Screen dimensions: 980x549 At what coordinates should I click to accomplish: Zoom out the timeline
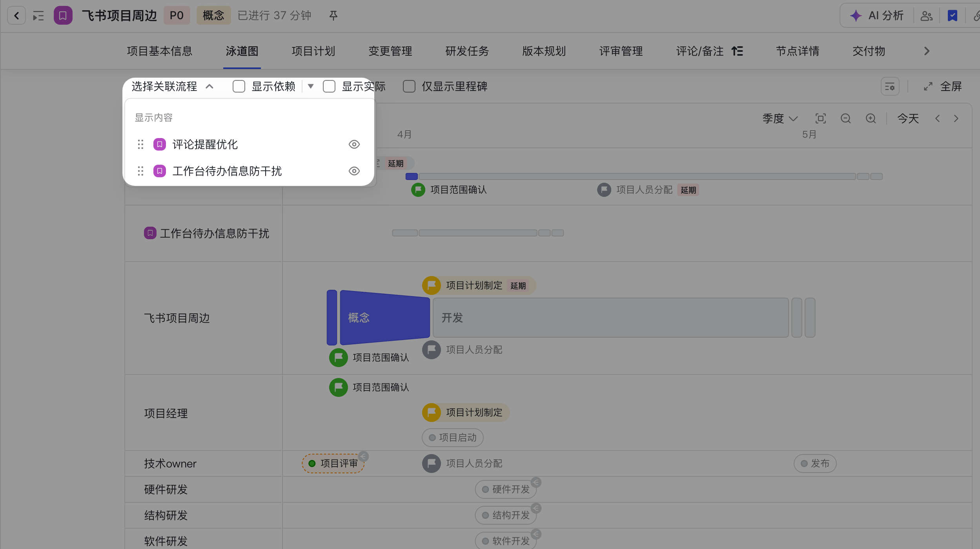[846, 118]
